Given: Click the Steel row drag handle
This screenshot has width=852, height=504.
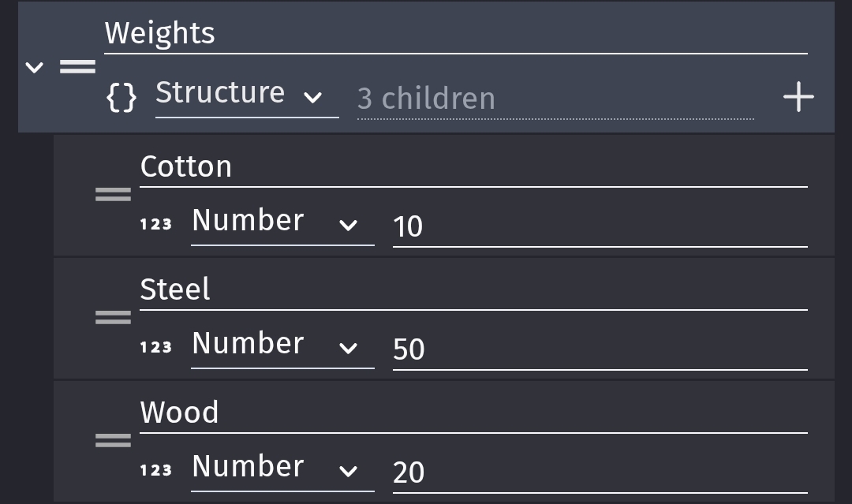Looking at the screenshot, I should click(x=113, y=317).
